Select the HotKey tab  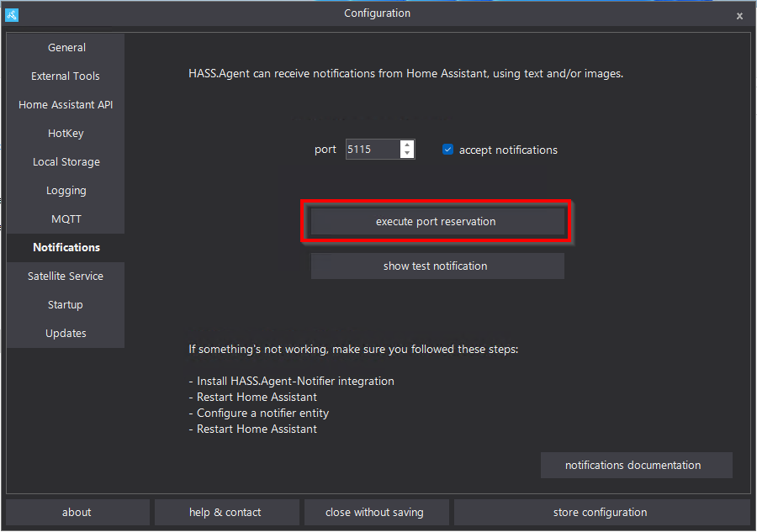coord(66,133)
